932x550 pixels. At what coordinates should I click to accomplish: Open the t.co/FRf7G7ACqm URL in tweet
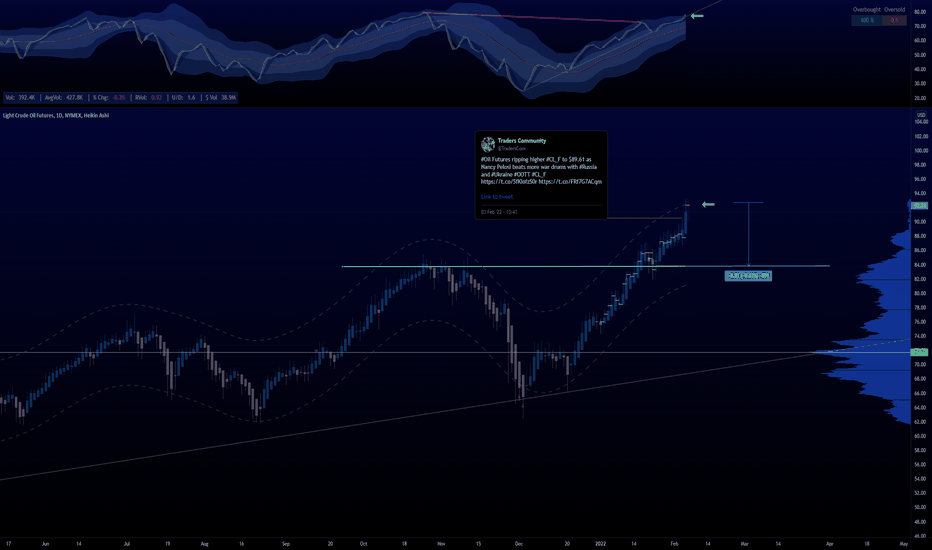pos(570,182)
